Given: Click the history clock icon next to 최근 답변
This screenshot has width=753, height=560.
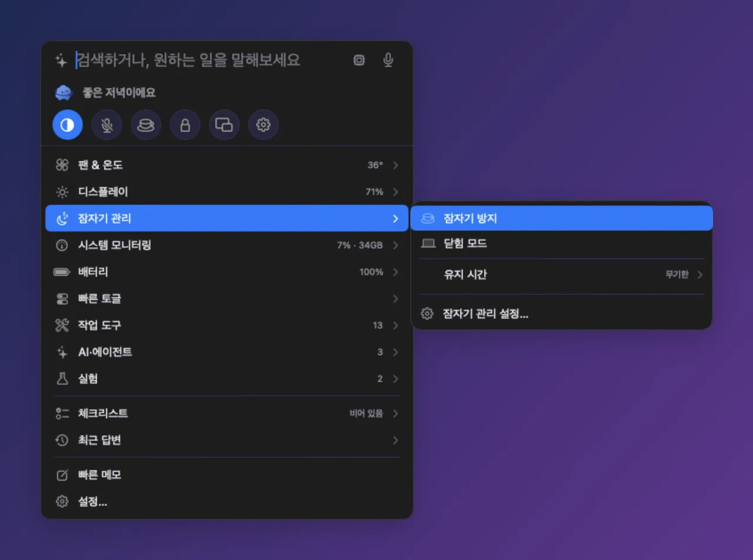Looking at the screenshot, I should point(62,440).
